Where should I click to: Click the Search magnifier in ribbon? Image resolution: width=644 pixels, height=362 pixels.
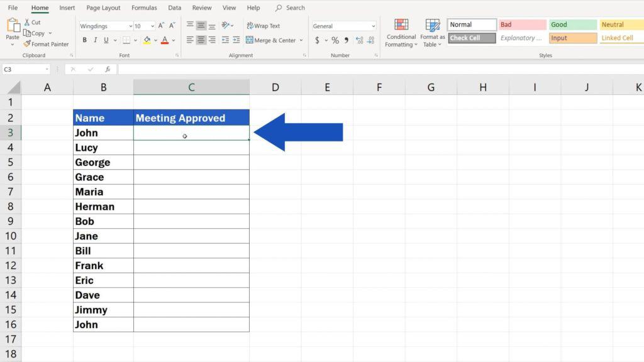(x=279, y=8)
